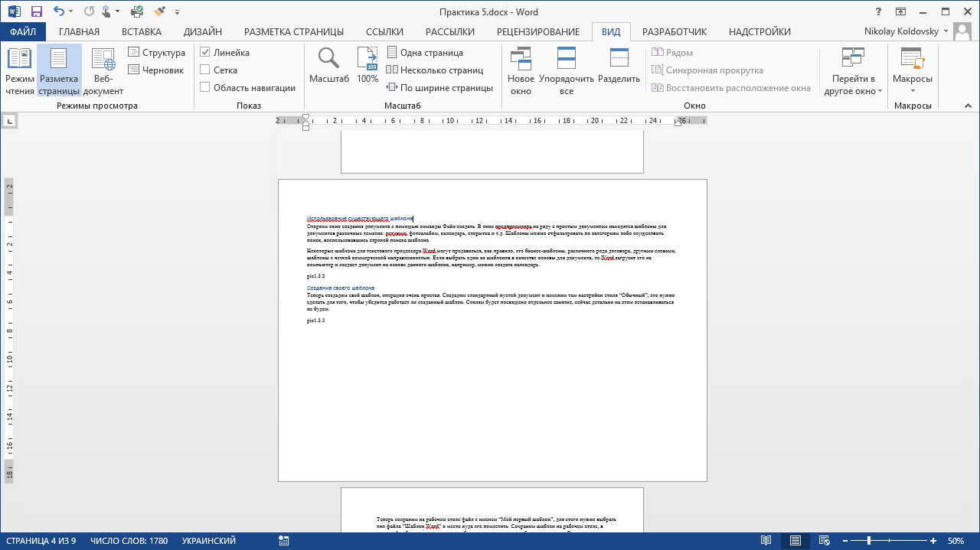Viewport: 980px width, 550px height.
Task: Select Разметка страницы view mode
Action: point(59,71)
